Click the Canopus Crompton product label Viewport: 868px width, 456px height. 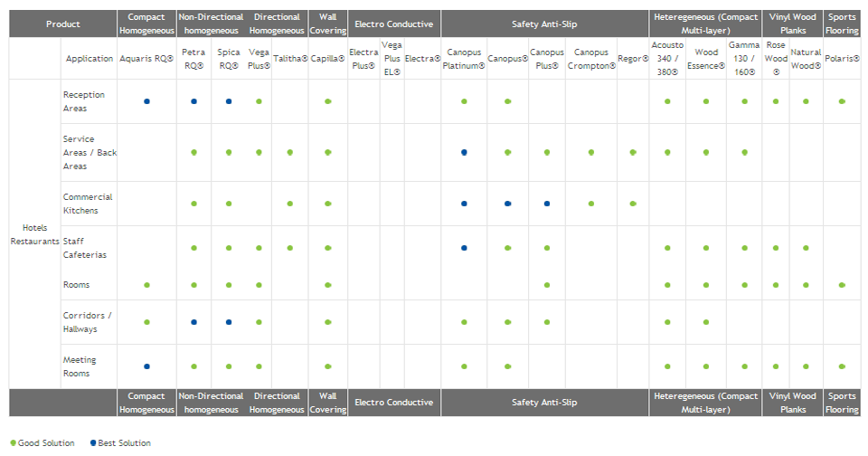point(591,59)
